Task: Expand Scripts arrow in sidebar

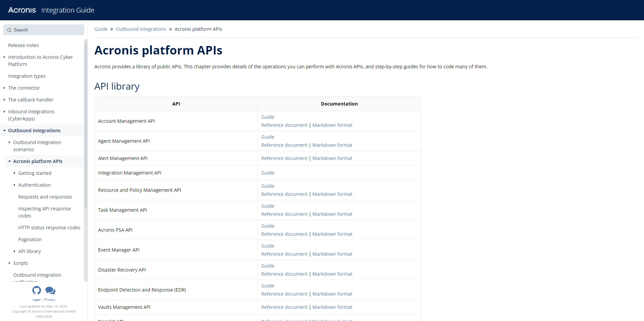Action: [9, 263]
